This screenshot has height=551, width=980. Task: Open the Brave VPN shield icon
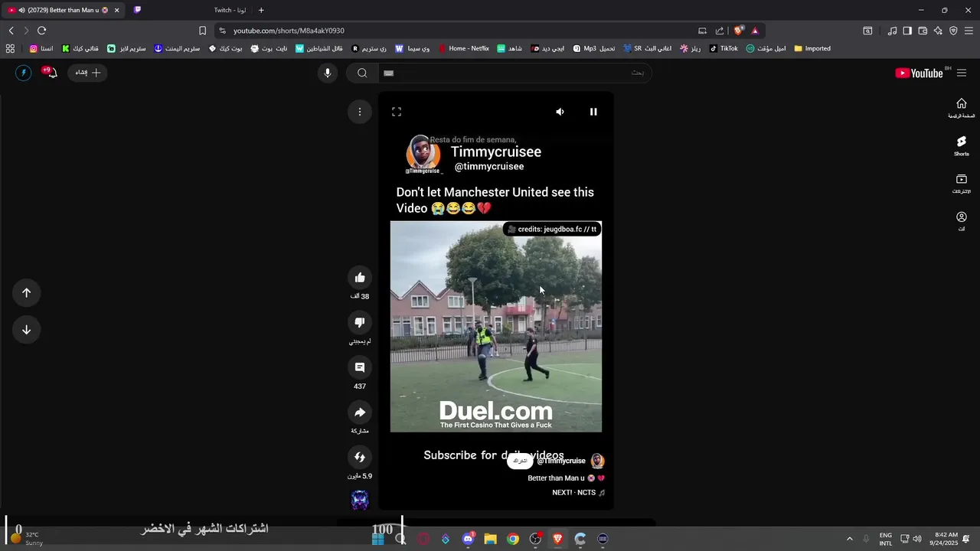[x=953, y=31]
